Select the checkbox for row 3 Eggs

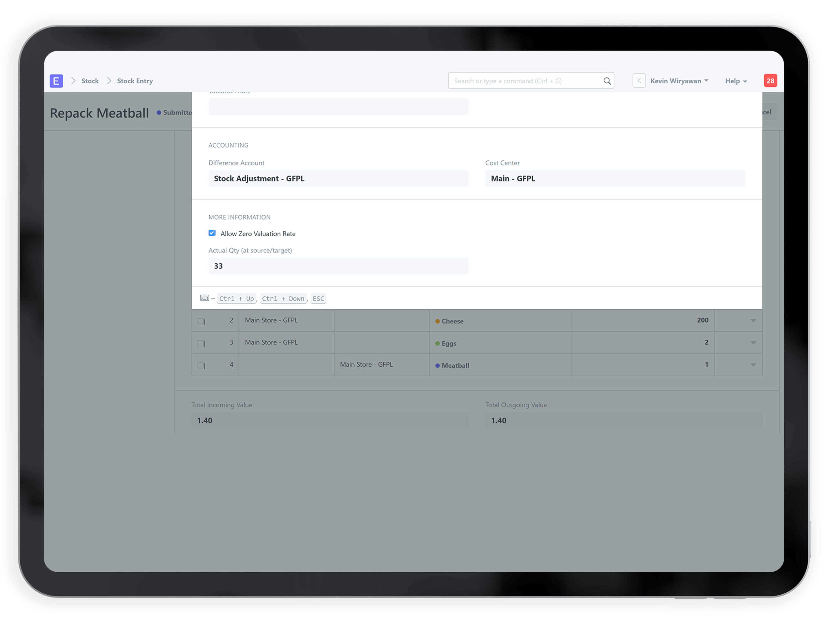coord(201,343)
